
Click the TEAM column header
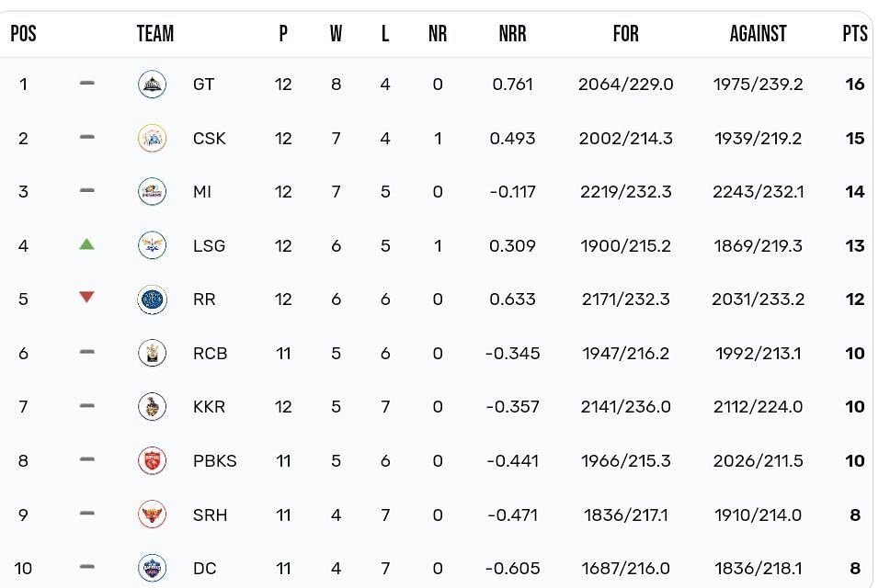click(155, 33)
